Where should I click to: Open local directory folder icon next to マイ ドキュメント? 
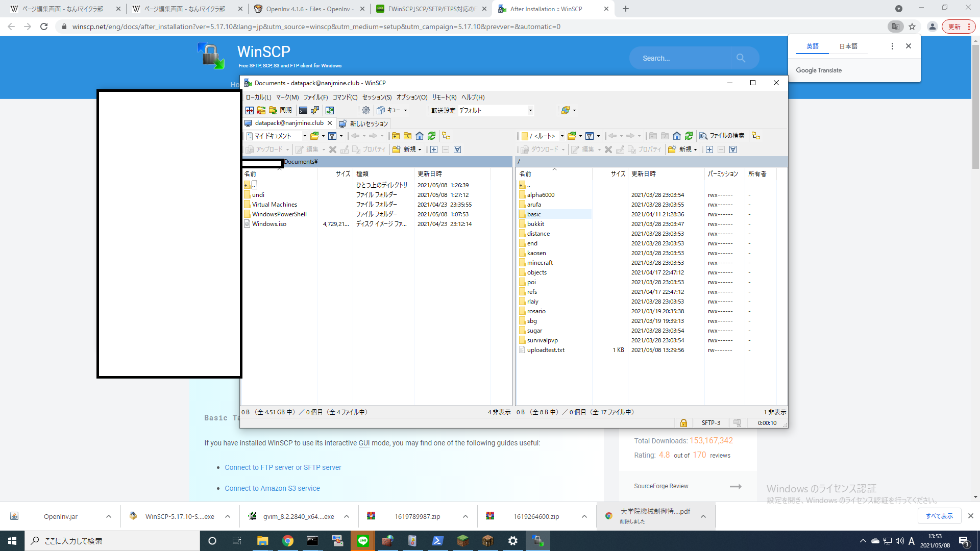pos(315,136)
